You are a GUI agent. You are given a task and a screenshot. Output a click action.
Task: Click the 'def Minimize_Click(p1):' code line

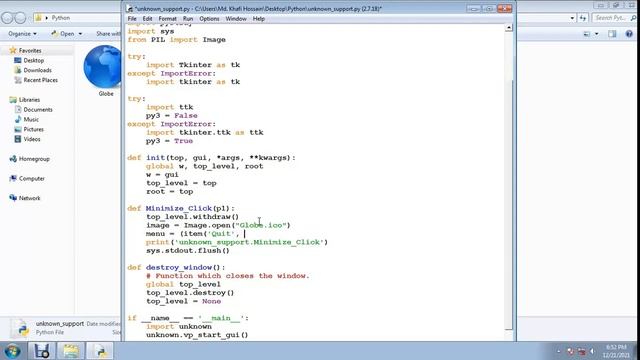[181, 209]
